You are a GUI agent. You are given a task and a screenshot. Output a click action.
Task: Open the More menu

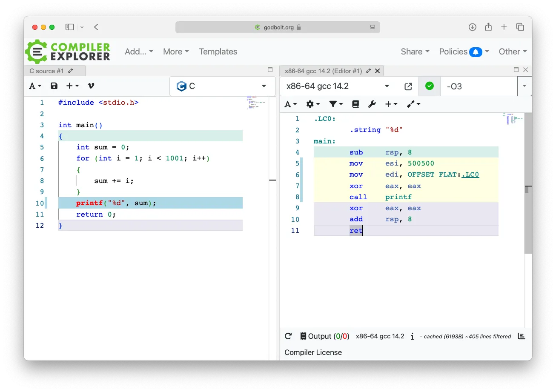point(176,52)
